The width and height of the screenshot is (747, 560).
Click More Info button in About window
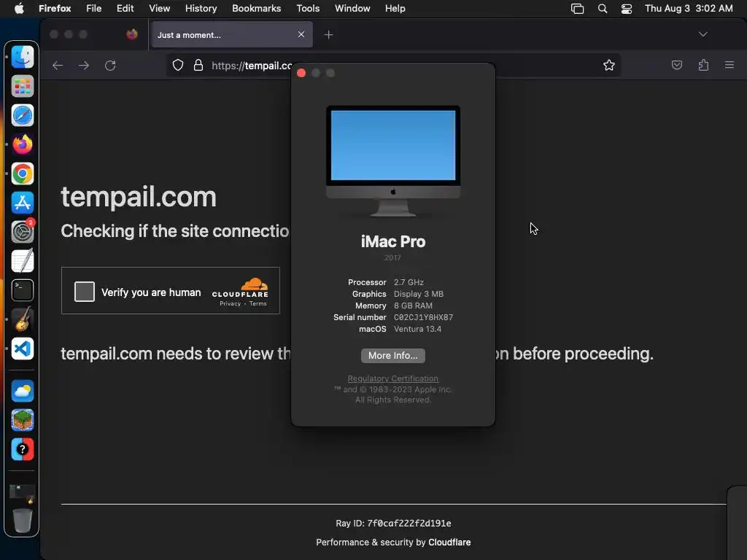[393, 356]
